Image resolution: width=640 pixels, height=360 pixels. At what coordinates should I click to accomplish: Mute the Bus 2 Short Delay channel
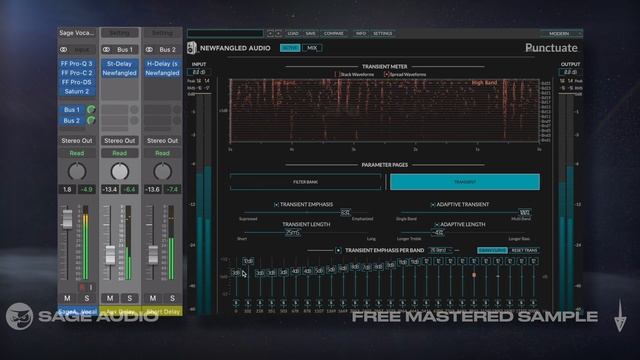coord(153,298)
